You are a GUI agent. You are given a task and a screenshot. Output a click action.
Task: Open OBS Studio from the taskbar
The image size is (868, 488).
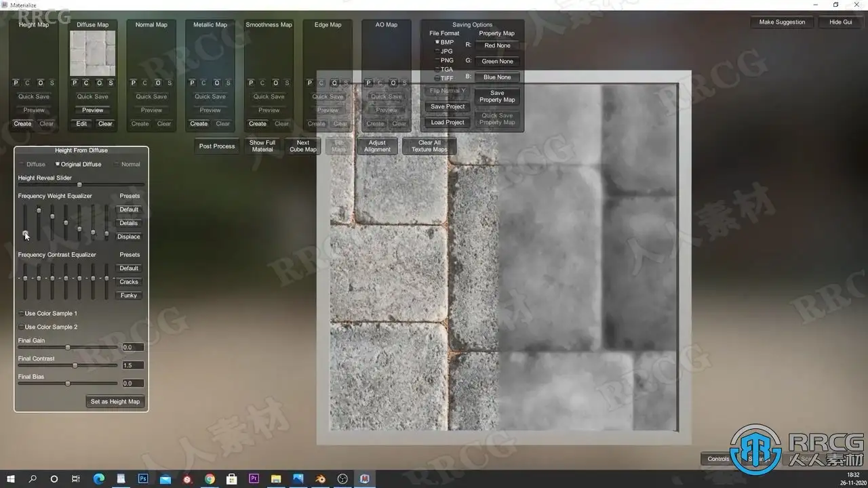[x=342, y=479]
